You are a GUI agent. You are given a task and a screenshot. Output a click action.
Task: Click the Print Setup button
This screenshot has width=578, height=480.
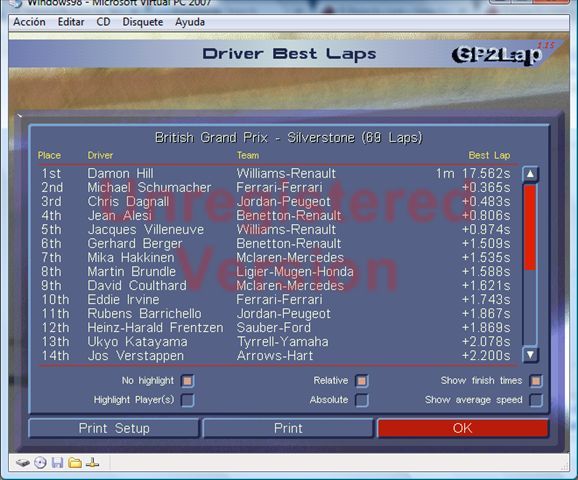(x=114, y=428)
